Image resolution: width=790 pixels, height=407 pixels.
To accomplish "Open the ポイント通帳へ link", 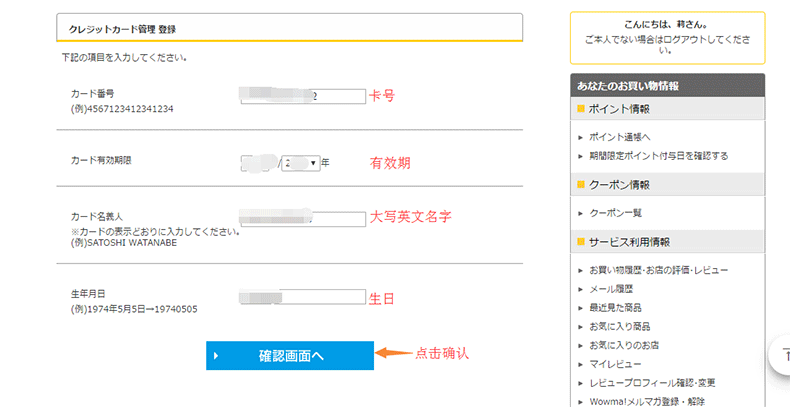I will click(x=620, y=137).
